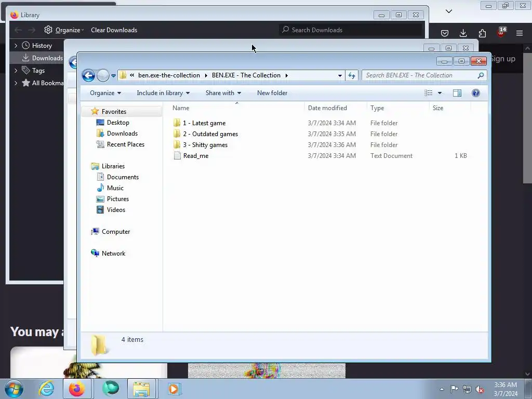Click the taskbar clock showing 3:36 AM
The image size is (532, 399).
tap(506, 389)
